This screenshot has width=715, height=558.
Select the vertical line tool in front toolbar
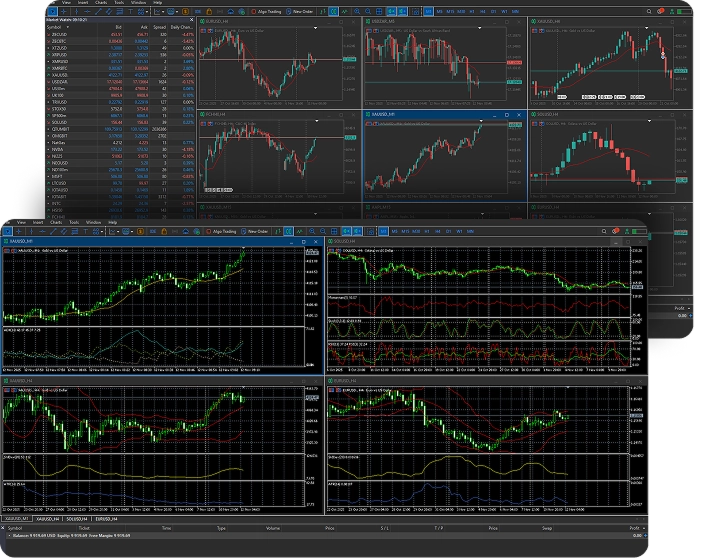click(x=31, y=232)
